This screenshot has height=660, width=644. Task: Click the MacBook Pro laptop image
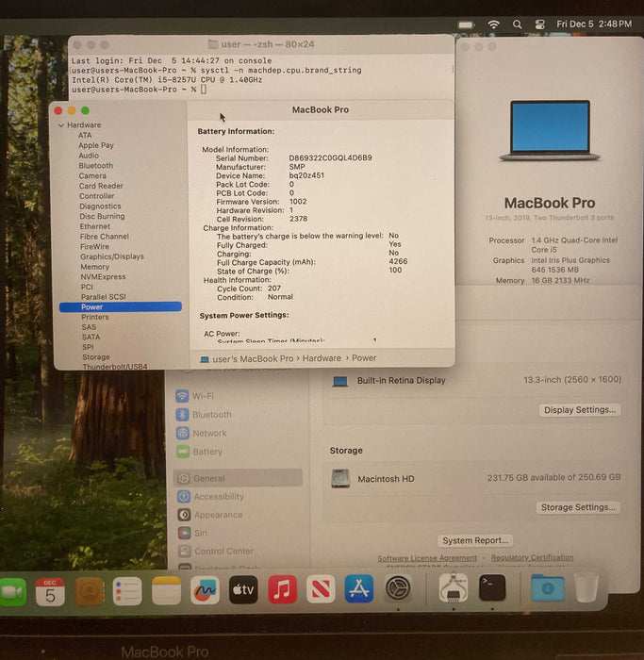tap(550, 130)
